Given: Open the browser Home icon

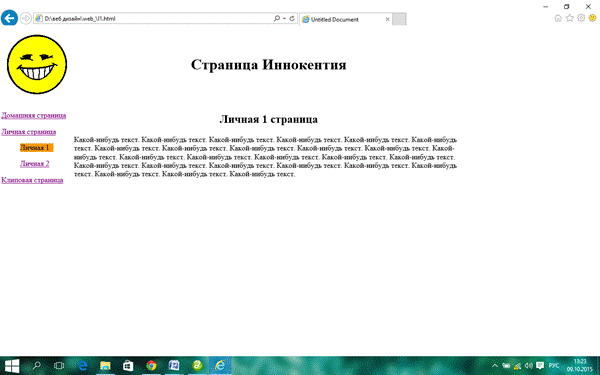Looking at the screenshot, I should [x=558, y=18].
